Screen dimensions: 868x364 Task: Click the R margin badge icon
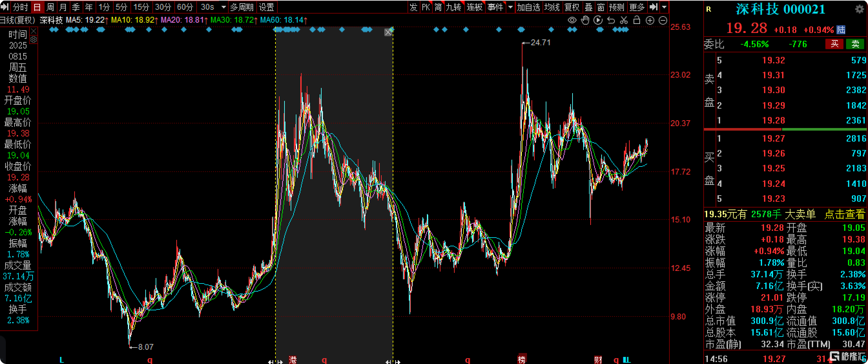click(x=708, y=9)
